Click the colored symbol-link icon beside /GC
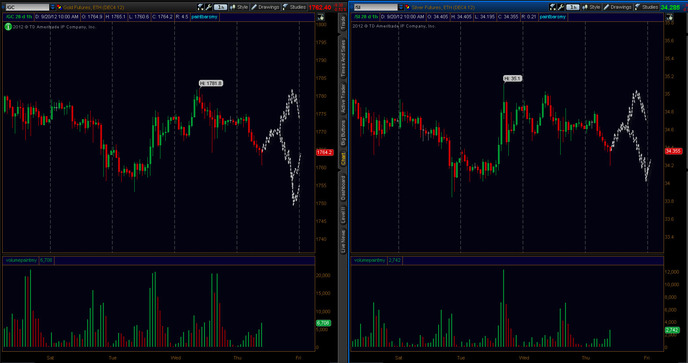Screen dimensions: 688x363 pyautogui.click(x=59, y=7)
